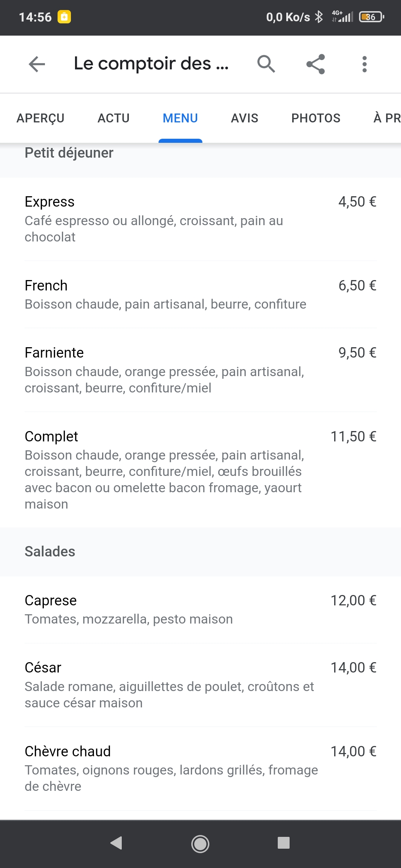Image resolution: width=401 pixels, height=868 pixels.
Task: Tap the share icon
Action: pos(316,64)
